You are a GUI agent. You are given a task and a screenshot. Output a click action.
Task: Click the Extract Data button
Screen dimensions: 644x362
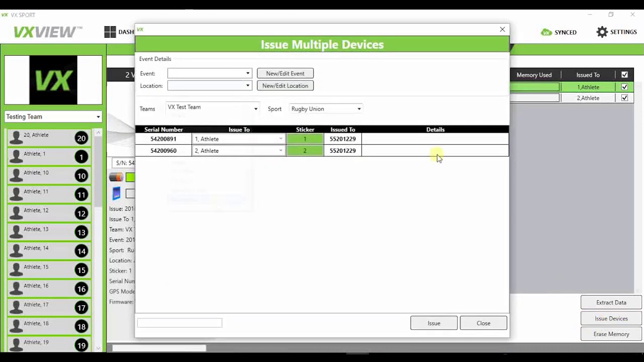click(611, 302)
